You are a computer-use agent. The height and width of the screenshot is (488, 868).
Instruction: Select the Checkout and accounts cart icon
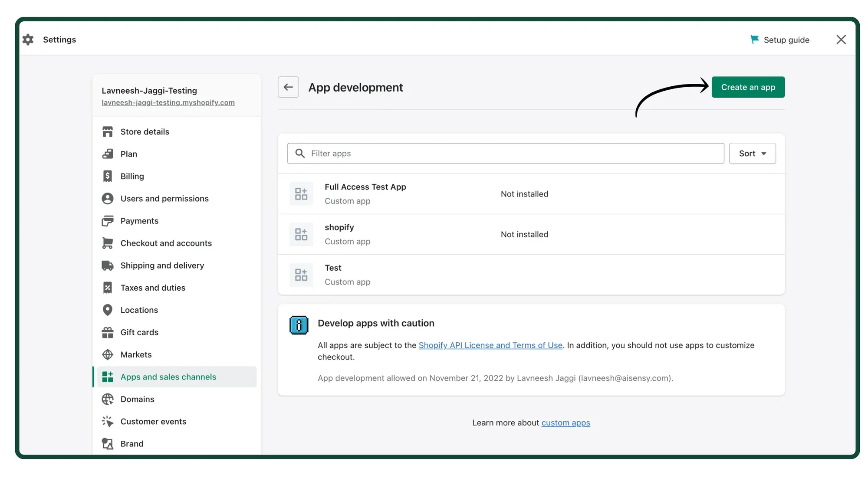coord(108,243)
